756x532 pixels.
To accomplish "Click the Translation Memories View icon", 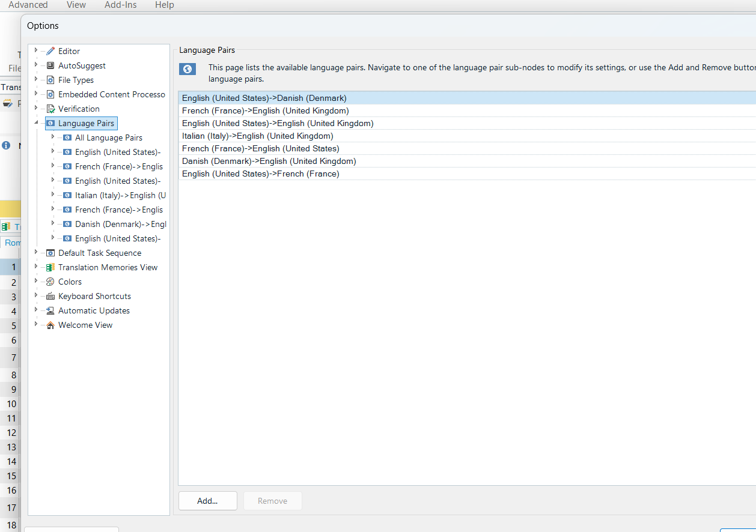I will 50,267.
